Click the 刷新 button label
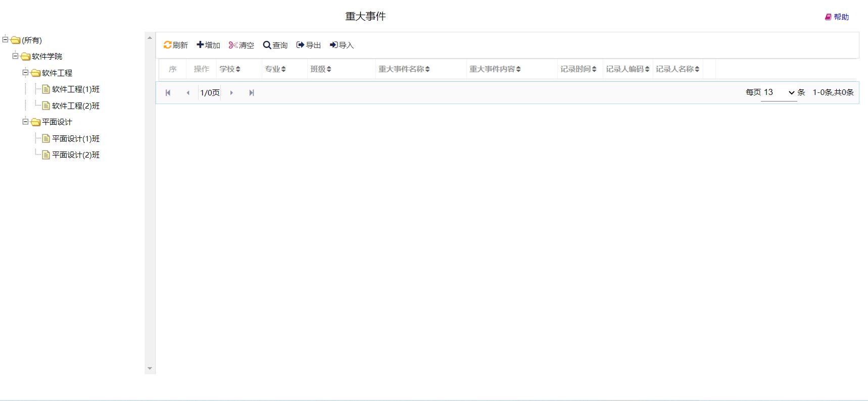The image size is (868, 401). 180,45
